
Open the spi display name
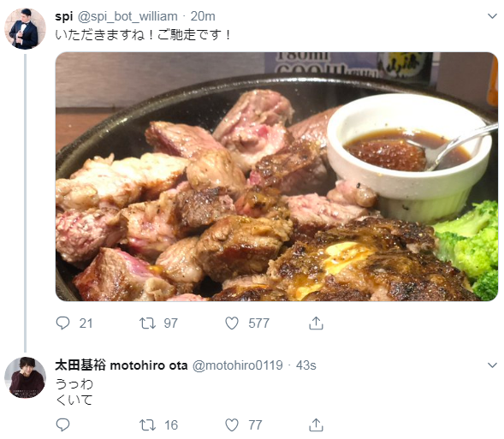pyautogui.click(x=64, y=17)
